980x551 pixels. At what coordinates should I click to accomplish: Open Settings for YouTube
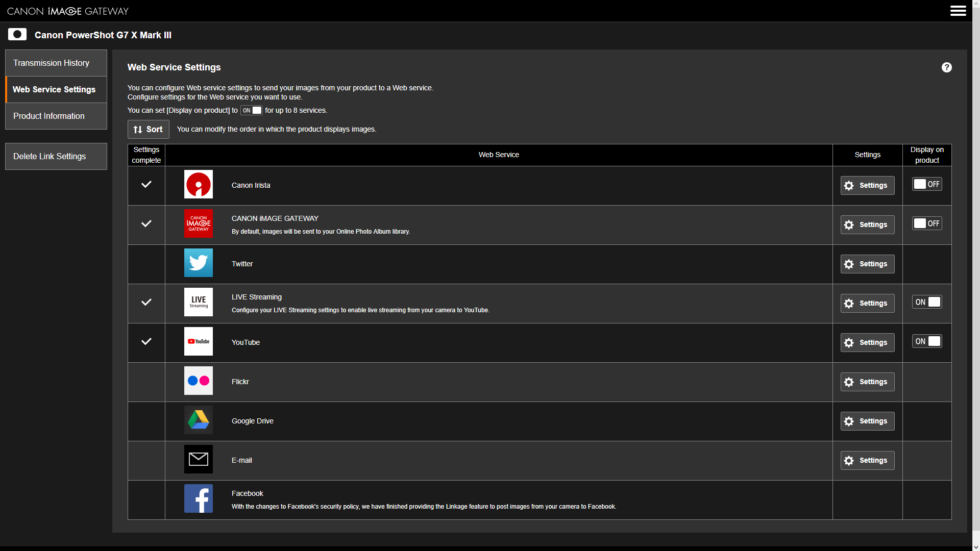tap(867, 342)
